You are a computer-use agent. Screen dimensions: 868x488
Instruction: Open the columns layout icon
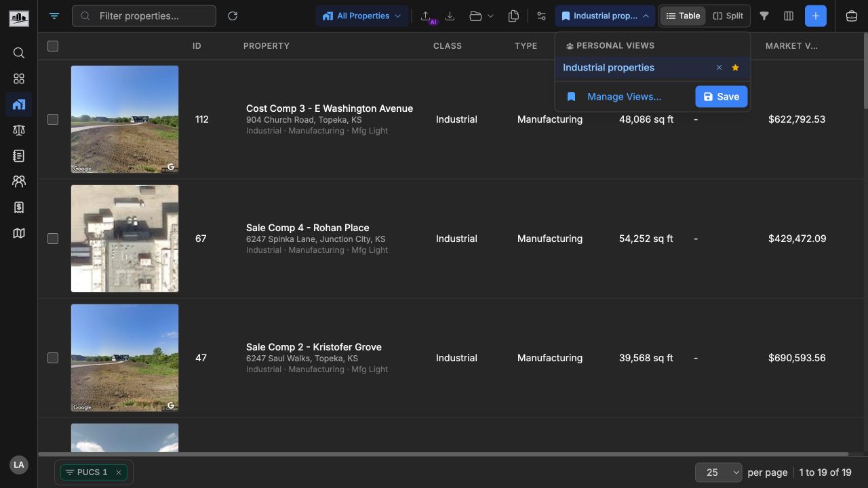pyautogui.click(x=789, y=16)
